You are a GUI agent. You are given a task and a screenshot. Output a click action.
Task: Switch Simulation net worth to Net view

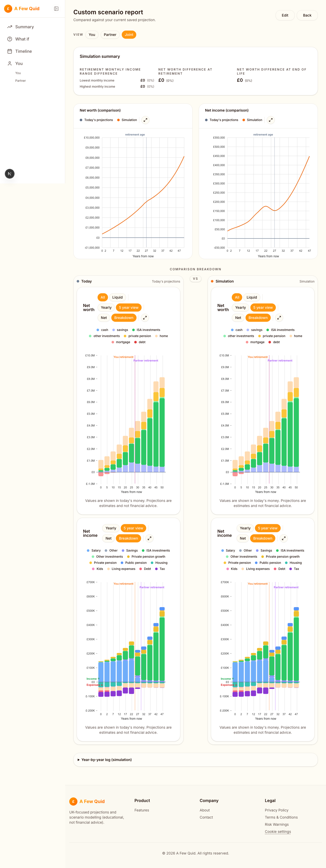[238, 317]
